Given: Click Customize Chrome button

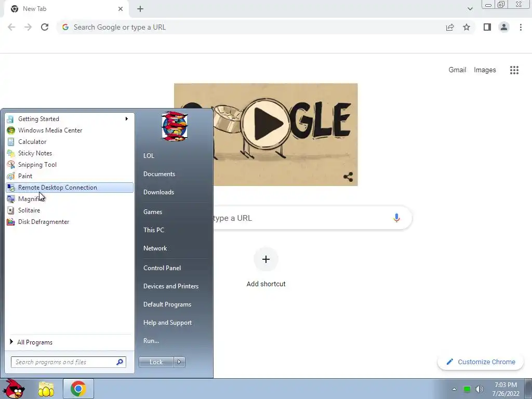Looking at the screenshot, I should tap(481, 362).
